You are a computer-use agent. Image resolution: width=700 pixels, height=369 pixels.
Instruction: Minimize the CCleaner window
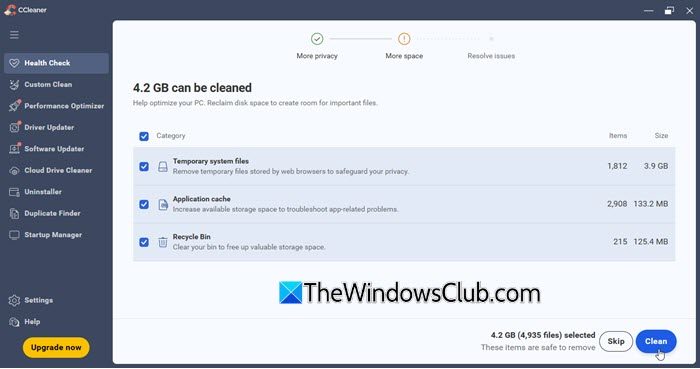pyautogui.click(x=649, y=10)
